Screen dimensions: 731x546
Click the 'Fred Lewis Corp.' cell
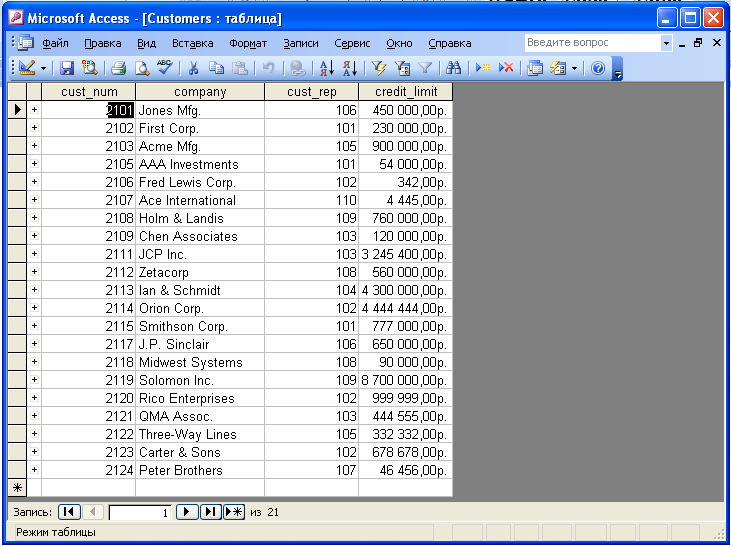(200, 182)
